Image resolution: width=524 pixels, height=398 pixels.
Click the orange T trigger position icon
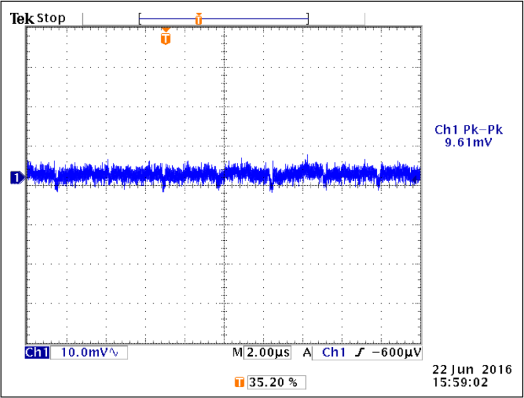click(166, 36)
